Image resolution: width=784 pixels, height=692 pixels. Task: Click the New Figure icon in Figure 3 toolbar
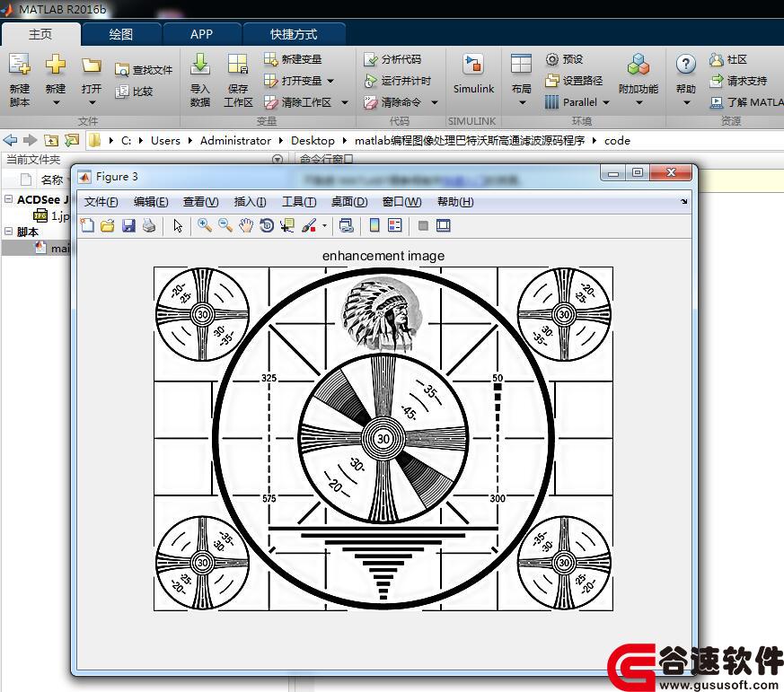pos(87,226)
